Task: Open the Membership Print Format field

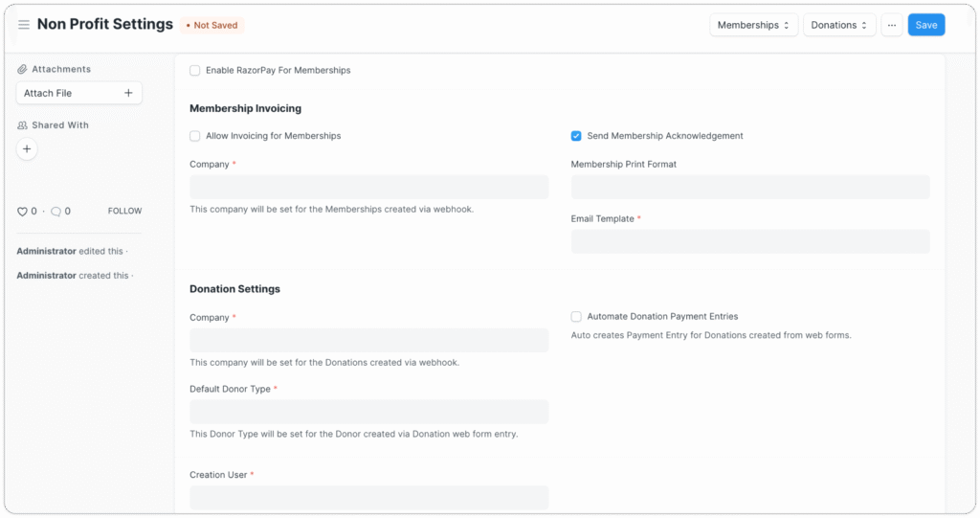Action: (749, 187)
